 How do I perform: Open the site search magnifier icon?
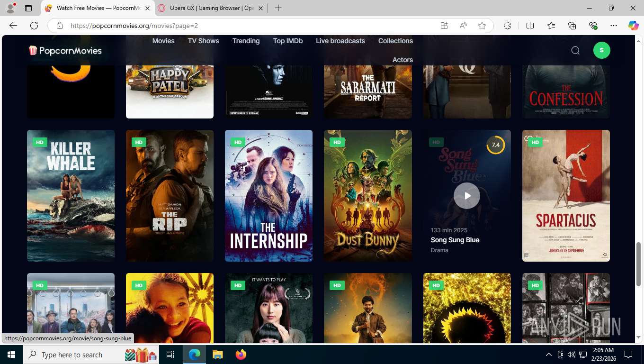pos(575,50)
